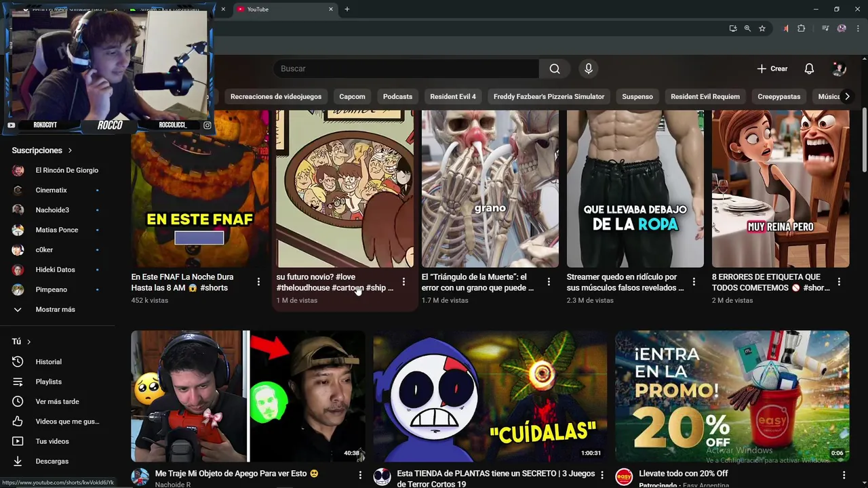Select the Podcasts chip

coord(397,96)
